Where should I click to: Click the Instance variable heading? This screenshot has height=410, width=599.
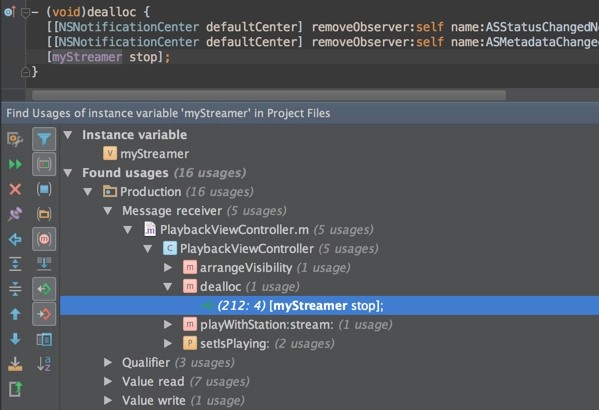[x=134, y=135]
